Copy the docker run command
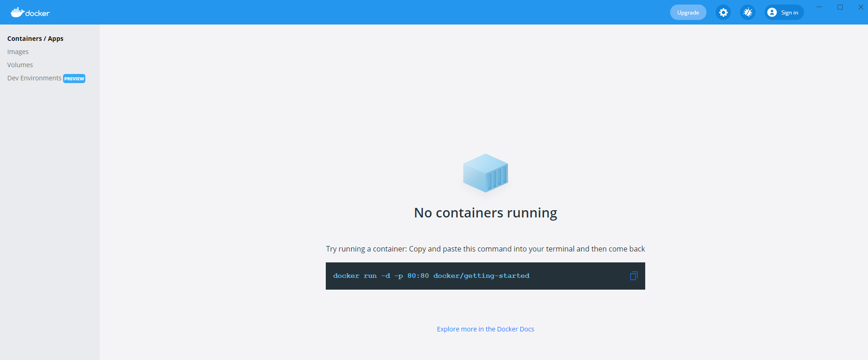868x360 pixels. 634,276
